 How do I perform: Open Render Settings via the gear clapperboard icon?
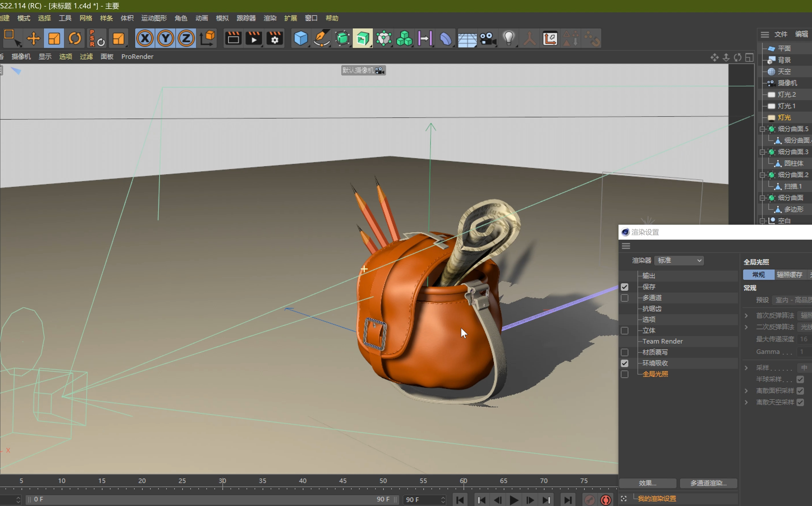[274, 38]
